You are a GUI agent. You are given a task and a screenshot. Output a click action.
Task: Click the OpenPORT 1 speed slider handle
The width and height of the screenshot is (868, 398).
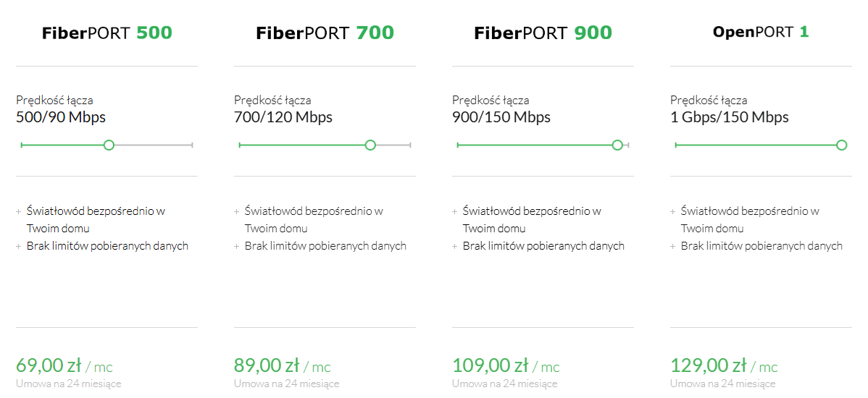click(x=841, y=145)
